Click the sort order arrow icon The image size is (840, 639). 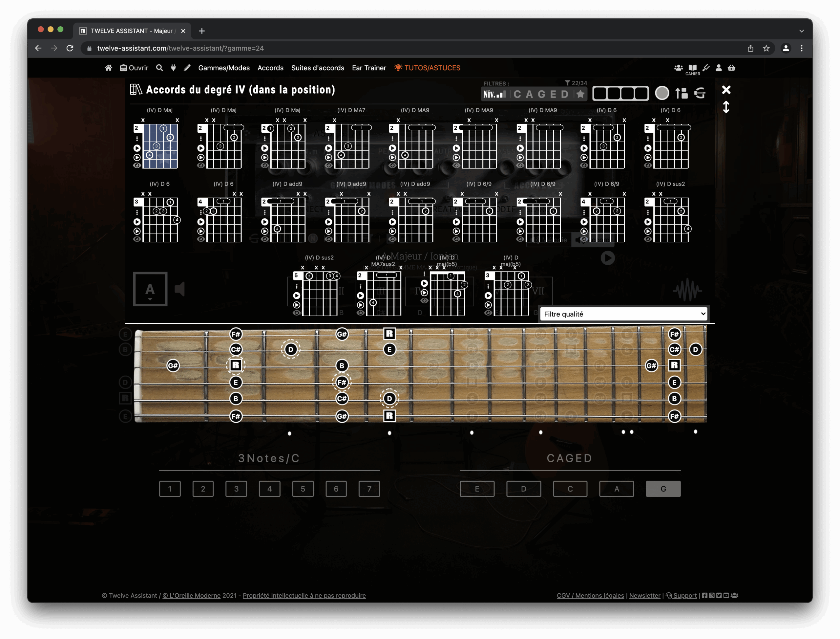pos(682,93)
